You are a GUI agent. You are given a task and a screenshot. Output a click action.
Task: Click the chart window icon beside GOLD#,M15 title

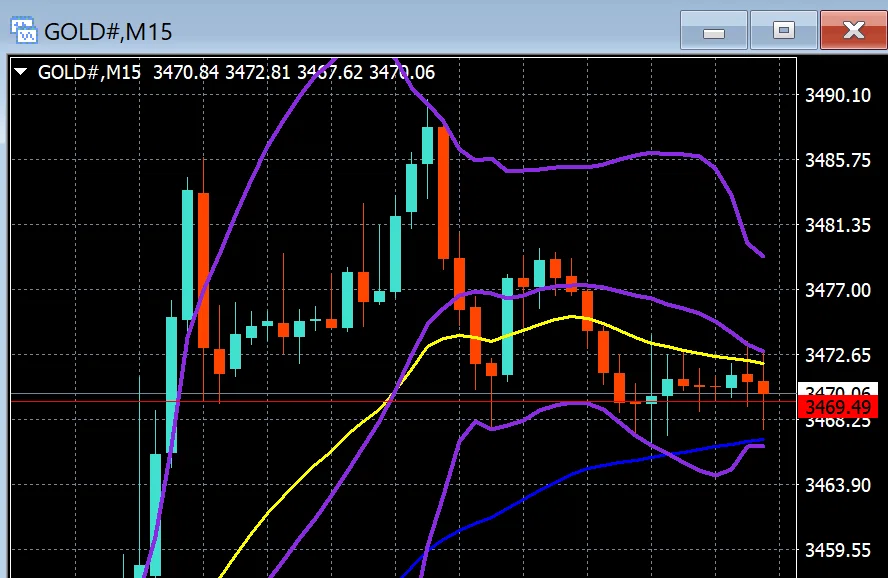click(x=23, y=31)
